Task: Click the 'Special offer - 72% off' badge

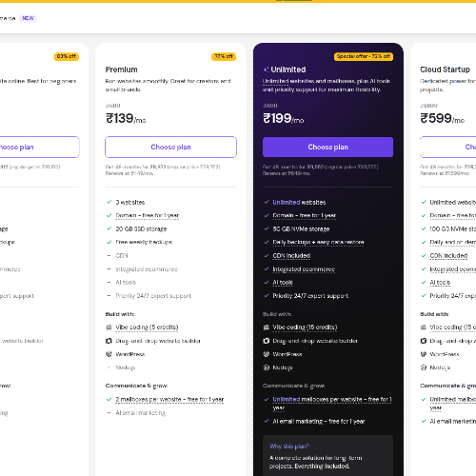Action: tap(364, 56)
